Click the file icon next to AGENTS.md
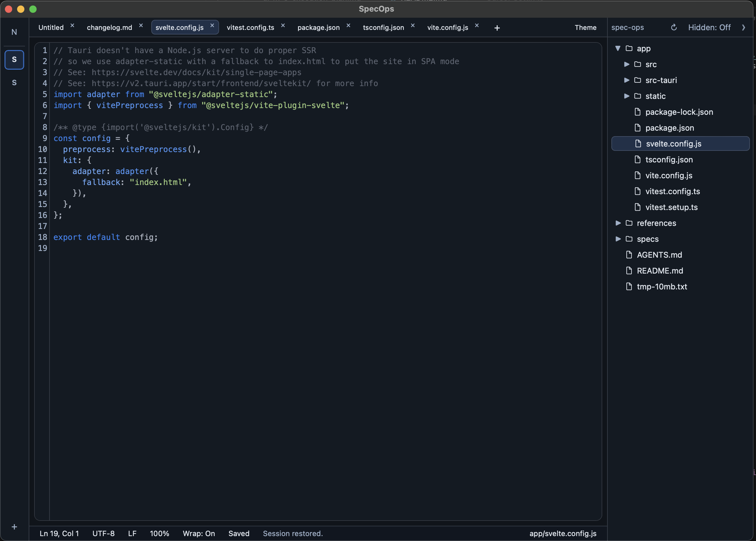The image size is (756, 541). (629, 255)
